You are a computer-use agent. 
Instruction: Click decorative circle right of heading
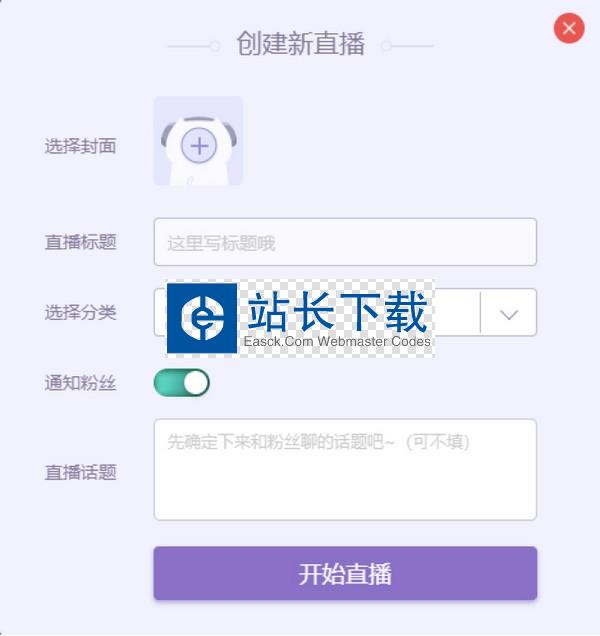[386, 46]
